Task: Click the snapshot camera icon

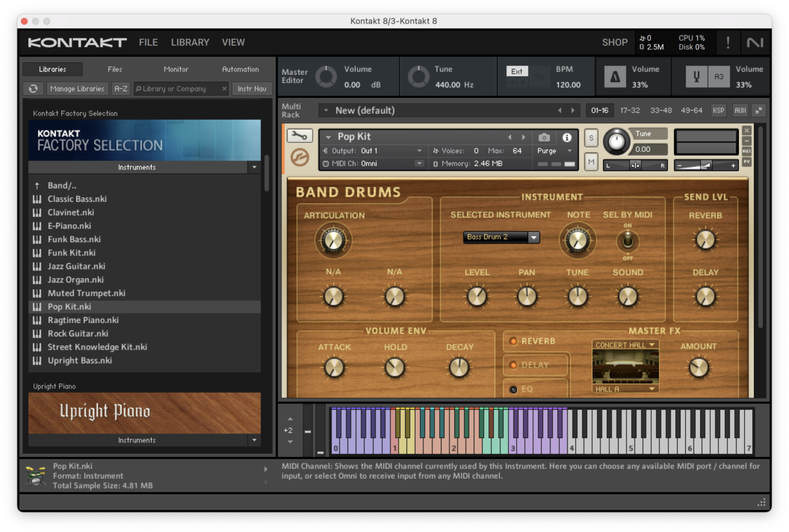Action: (544, 137)
